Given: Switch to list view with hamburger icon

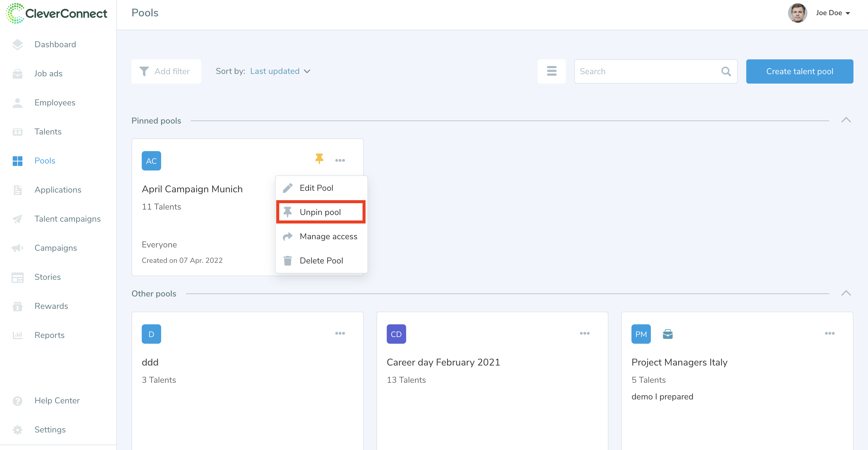Looking at the screenshot, I should point(551,71).
